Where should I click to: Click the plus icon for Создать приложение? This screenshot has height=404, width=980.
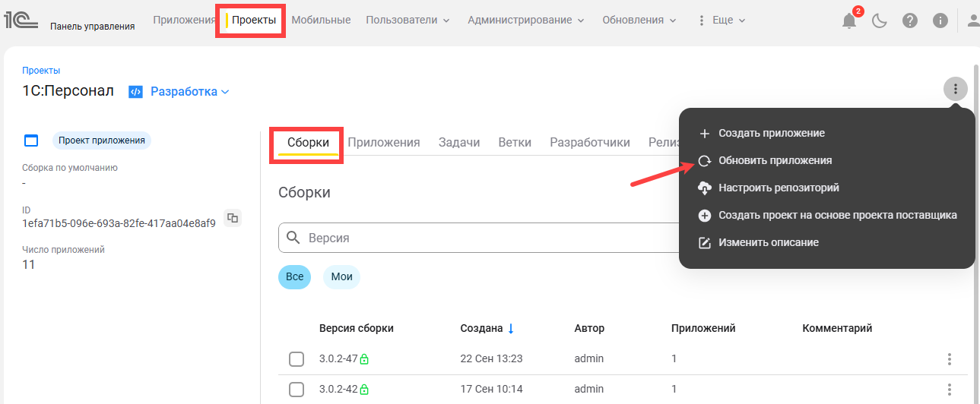705,134
